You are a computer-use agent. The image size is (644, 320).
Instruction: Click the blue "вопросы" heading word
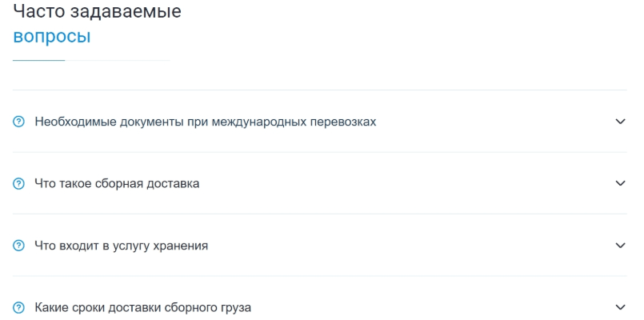click(52, 37)
